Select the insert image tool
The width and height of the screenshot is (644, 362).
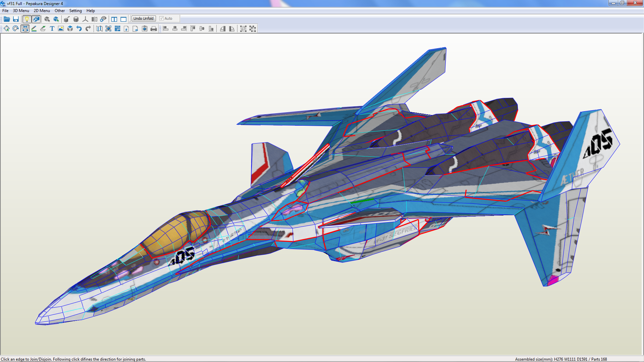61,28
